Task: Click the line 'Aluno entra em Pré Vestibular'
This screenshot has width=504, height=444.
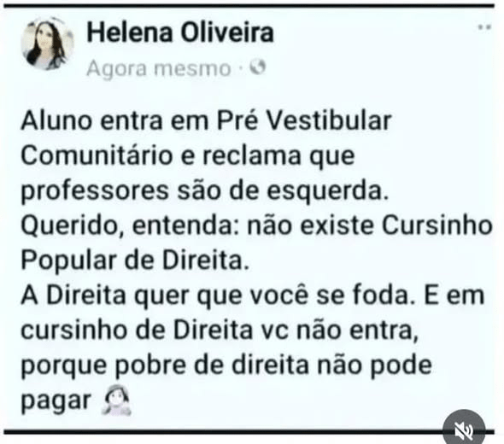Action: pos(206,121)
